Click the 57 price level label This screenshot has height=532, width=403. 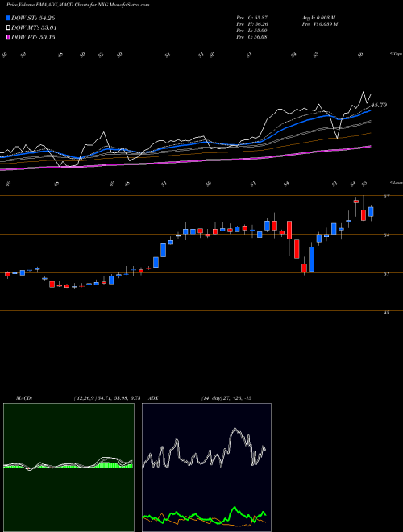(387, 197)
